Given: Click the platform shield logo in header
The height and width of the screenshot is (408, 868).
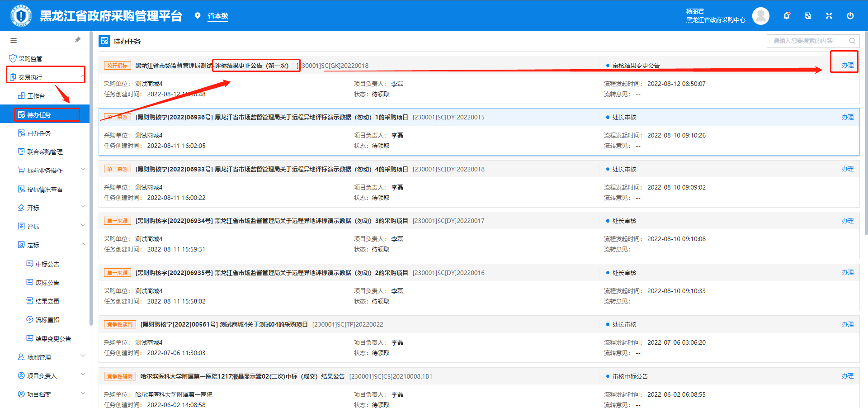Looking at the screenshot, I should pyautogui.click(x=21, y=16).
